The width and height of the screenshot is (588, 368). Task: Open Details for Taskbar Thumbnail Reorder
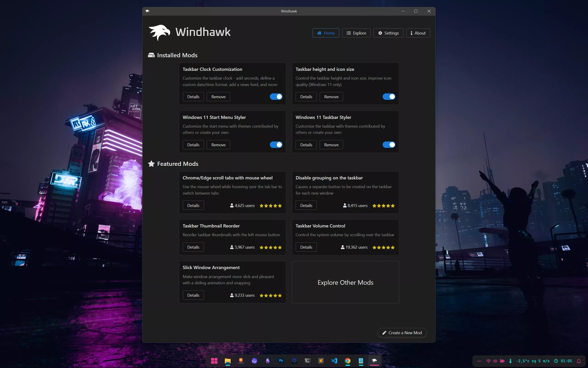click(x=193, y=247)
